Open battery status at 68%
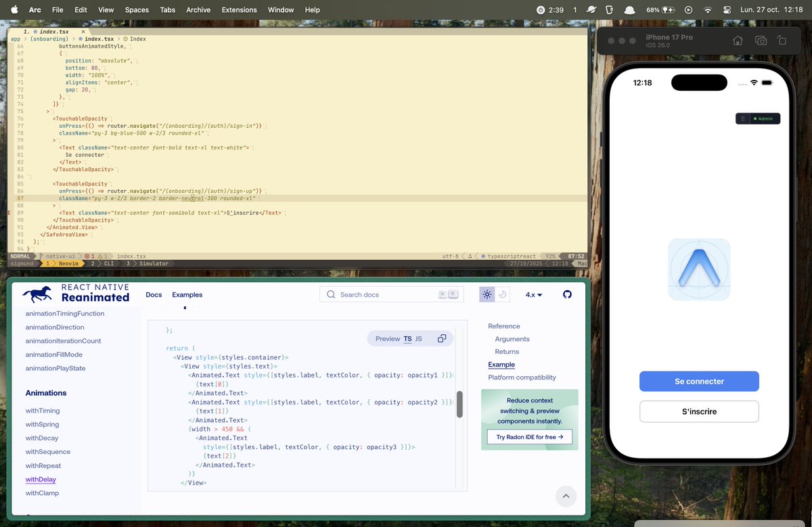Screen dimensions: 812x527 point(660,10)
